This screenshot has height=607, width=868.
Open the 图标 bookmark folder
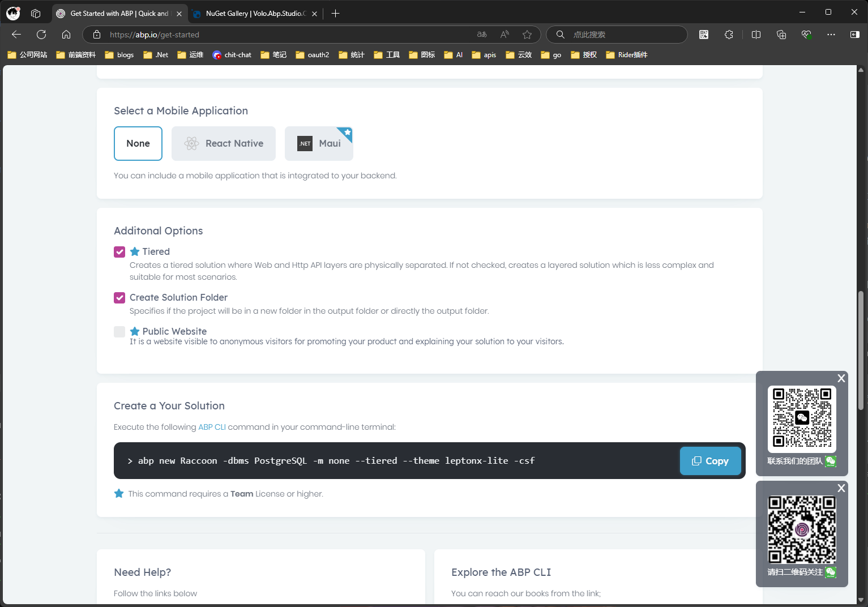tap(422, 55)
